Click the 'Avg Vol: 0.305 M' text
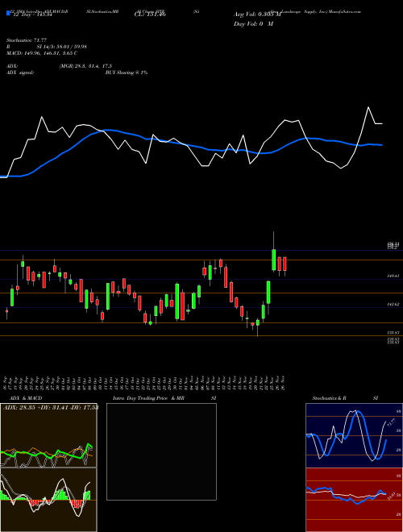Screen dimensions: 403x532 click(x=257, y=15)
